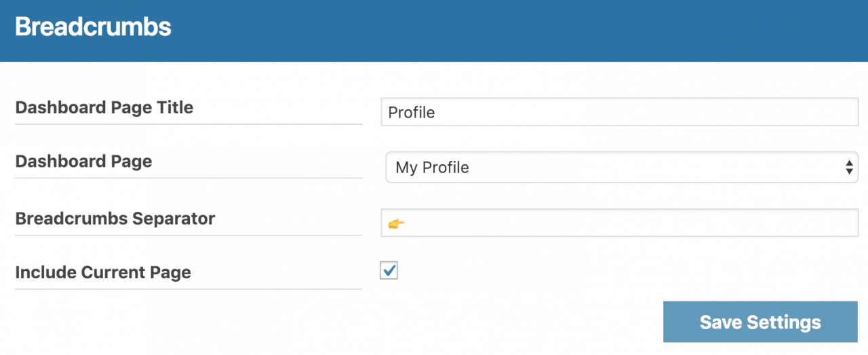Viewport: 868px width, 355px height.
Task: Uncheck the blue checkmark box
Action: tap(389, 271)
